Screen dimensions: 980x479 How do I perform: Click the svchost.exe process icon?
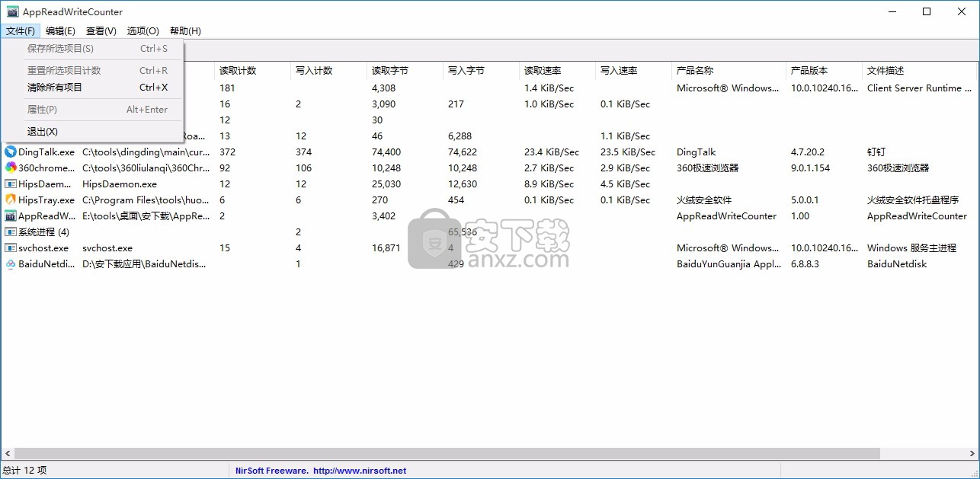coord(11,248)
